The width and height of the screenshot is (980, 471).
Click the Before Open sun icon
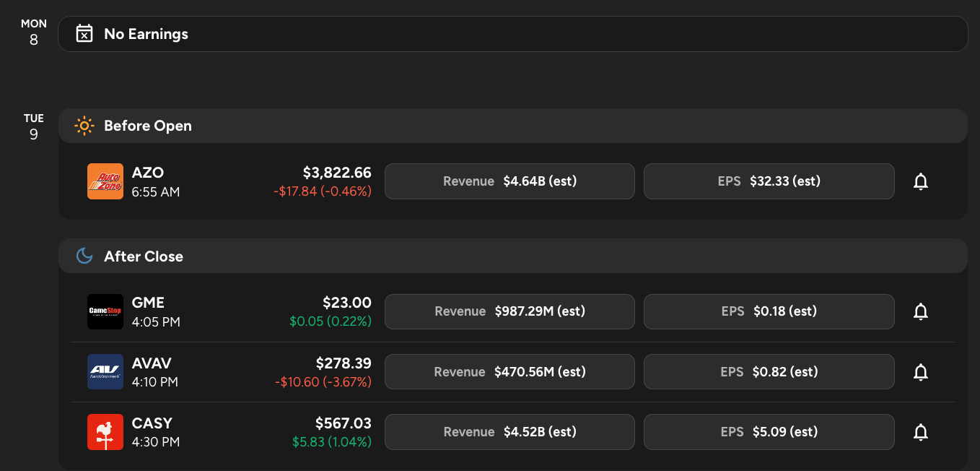(x=84, y=126)
